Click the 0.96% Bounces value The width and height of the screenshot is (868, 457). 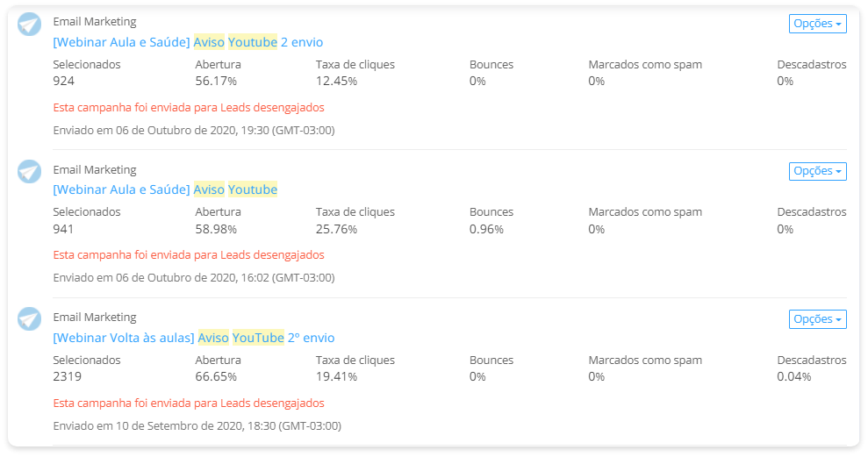(x=486, y=229)
